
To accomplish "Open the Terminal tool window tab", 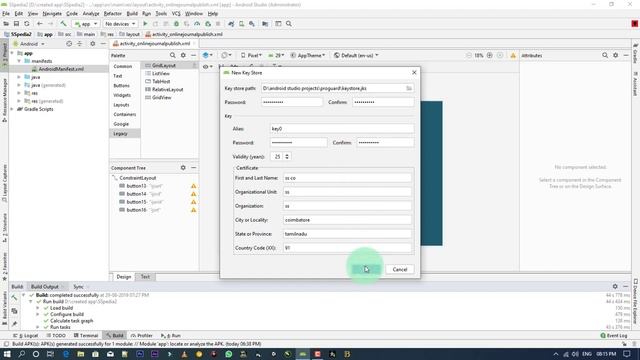I will pos(86,335).
